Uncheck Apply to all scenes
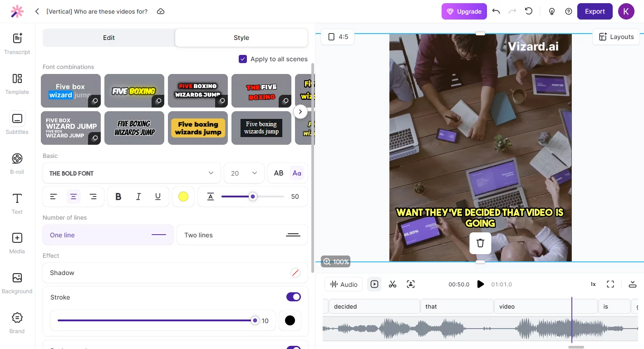The height and width of the screenshot is (349, 644). (x=243, y=59)
